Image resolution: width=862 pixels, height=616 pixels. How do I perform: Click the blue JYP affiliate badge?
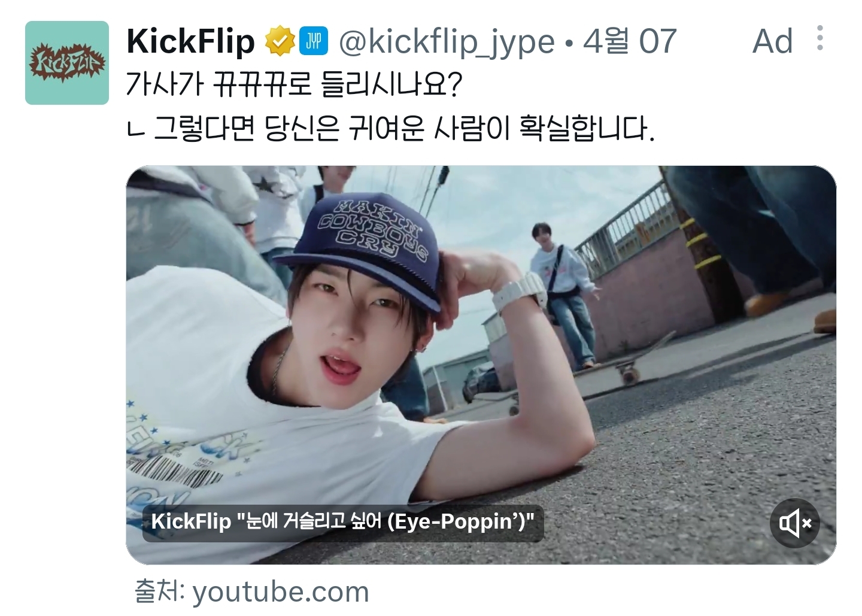pos(314,41)
